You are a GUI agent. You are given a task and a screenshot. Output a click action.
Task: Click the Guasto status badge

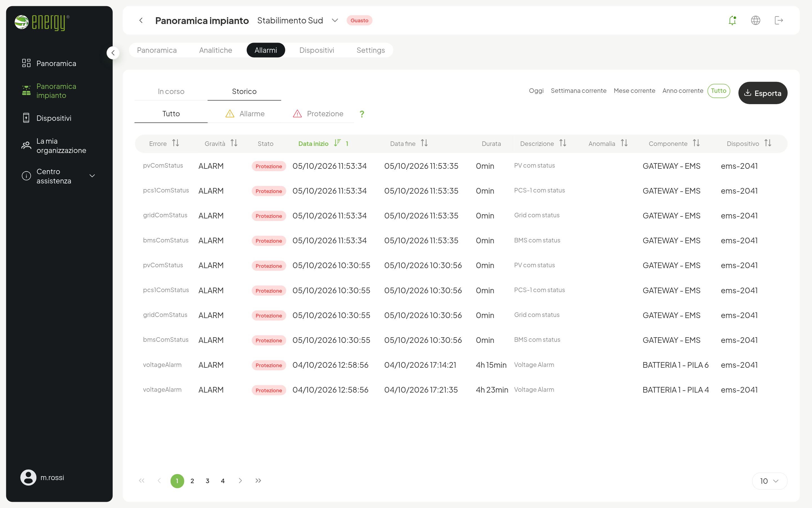point(359,21)
